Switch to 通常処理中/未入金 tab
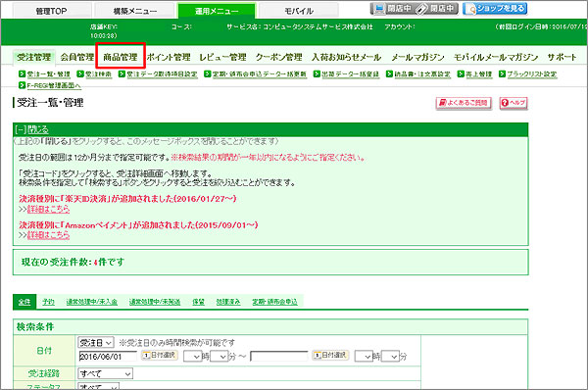This screenshot has width=588, height=390. click(92, 302)
